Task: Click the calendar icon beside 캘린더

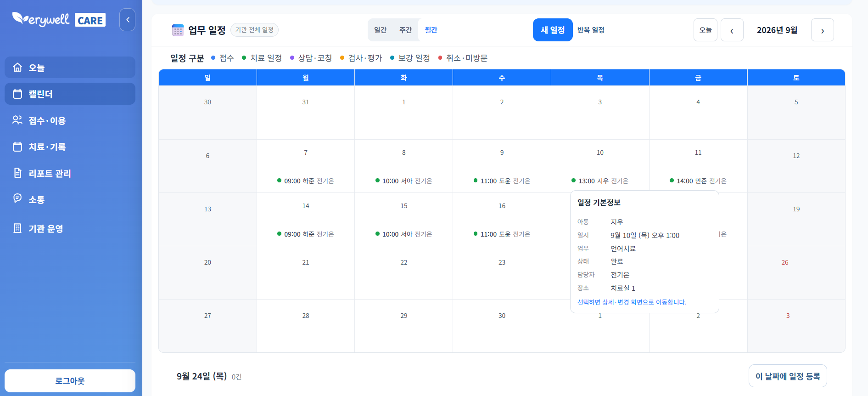Action: click(17, 94)
